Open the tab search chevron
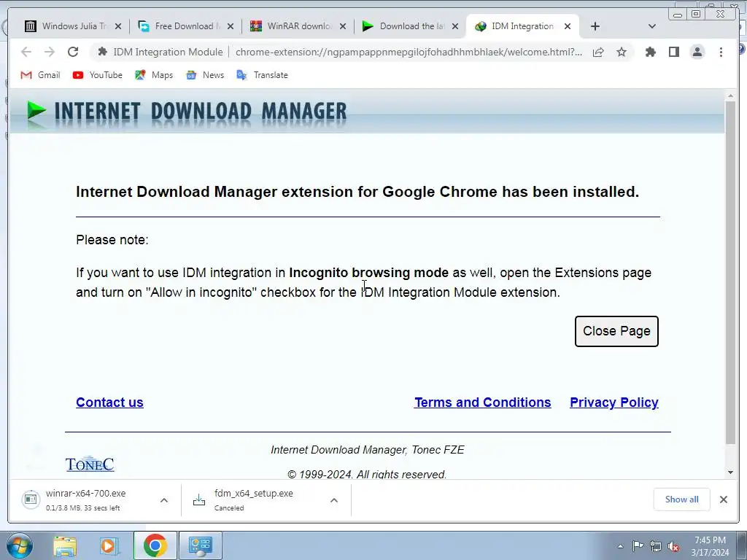The image size is (747, 560). click(x=652, y=26)
